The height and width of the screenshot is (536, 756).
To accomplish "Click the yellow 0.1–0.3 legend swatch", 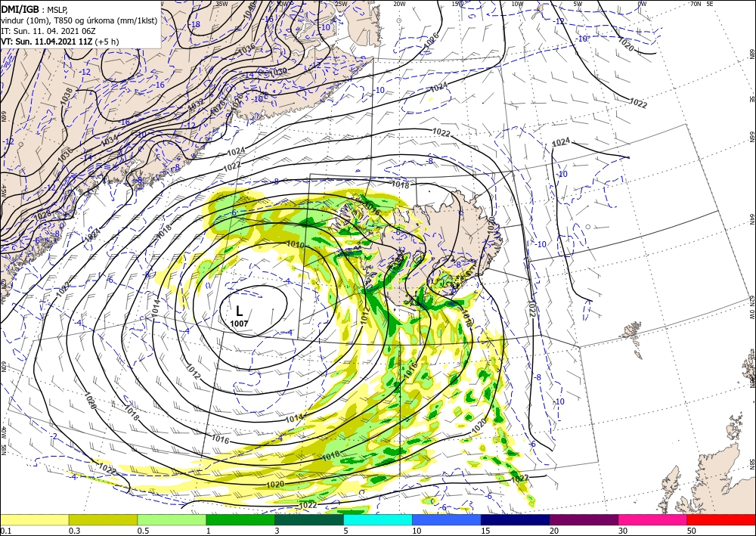I will 34,519.
